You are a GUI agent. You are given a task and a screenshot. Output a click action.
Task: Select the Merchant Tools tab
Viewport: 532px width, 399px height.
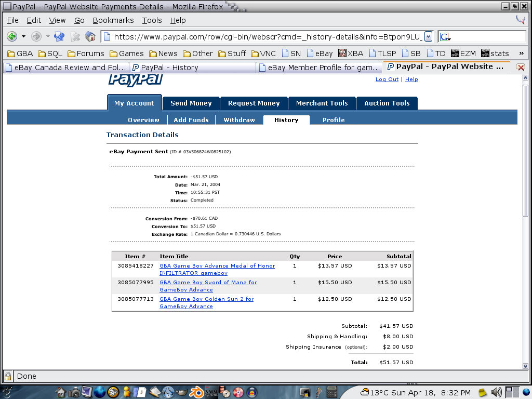pyautogui.click(x=322, y=103)
